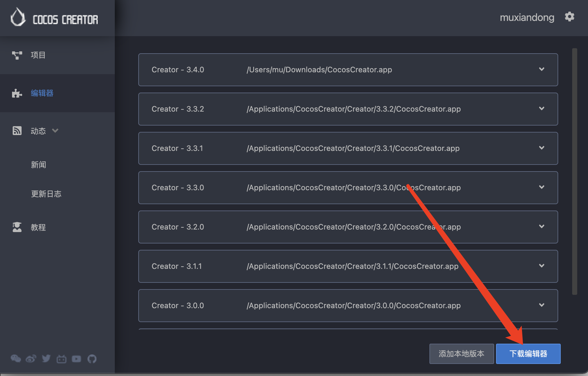Viewport: 588px width, 376px height.
Task: Select the Creator - 3.4.0 label
Action: point(178,69)
